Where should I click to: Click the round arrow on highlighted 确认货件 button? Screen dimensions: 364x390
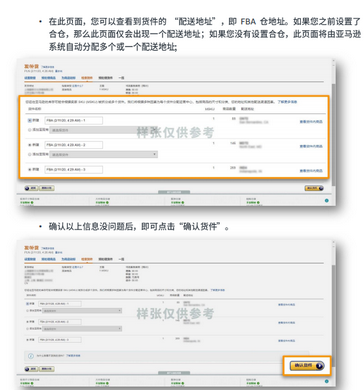[319, 366]
